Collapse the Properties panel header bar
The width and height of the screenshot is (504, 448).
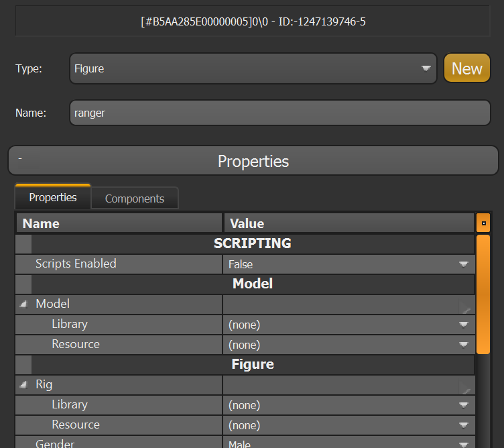(x=253, y=162)
